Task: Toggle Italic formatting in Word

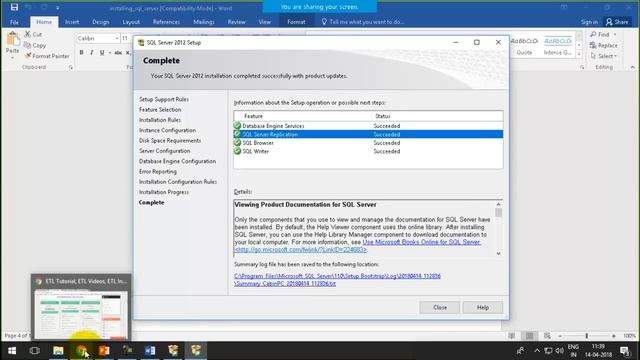Action: (x=91, y=53)
